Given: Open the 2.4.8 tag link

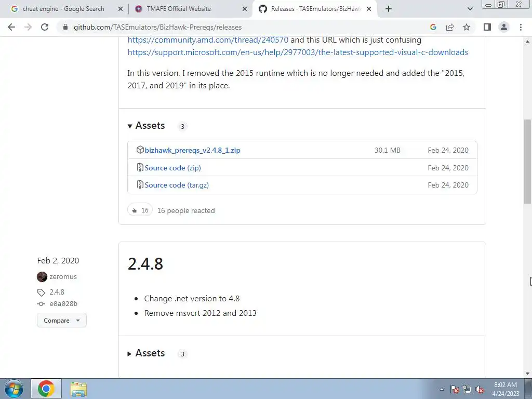Looking at the screenshot, I should (57, 292).
